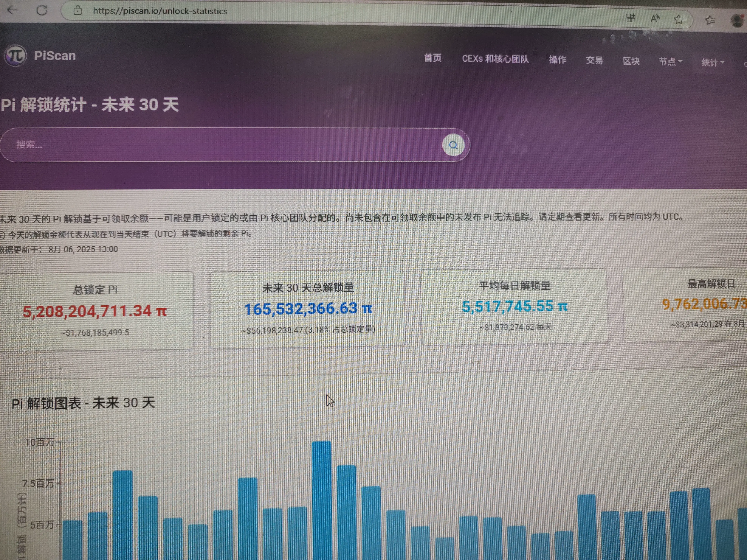This screenshot has height=560, width=747.
Task: Click ~$1,873,274.62 每天 text
Action: coord(515,327)
